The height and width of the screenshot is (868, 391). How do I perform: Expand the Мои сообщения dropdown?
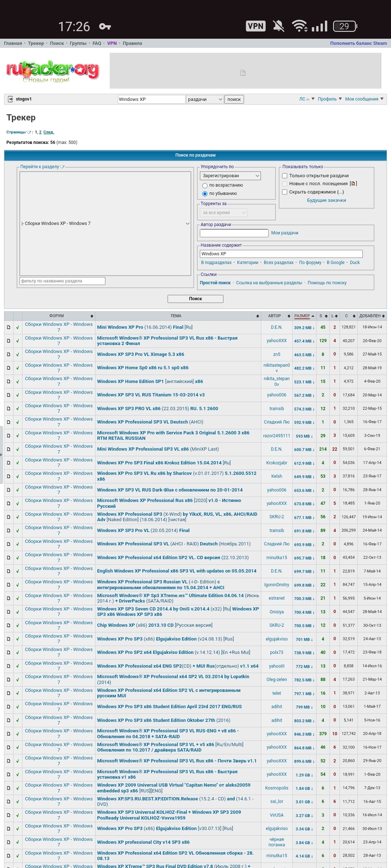pyautogui.click(x=382, y=99)
